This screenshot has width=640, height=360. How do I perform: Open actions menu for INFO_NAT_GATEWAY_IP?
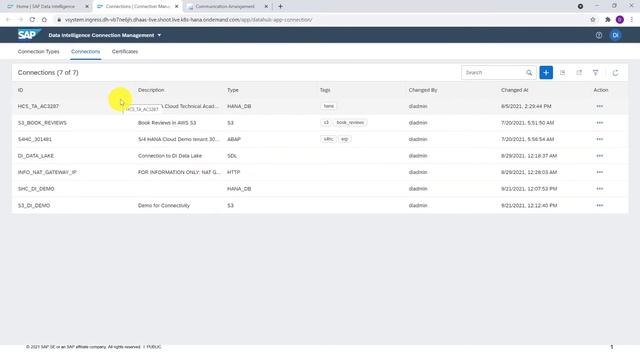tap(600, 172)
